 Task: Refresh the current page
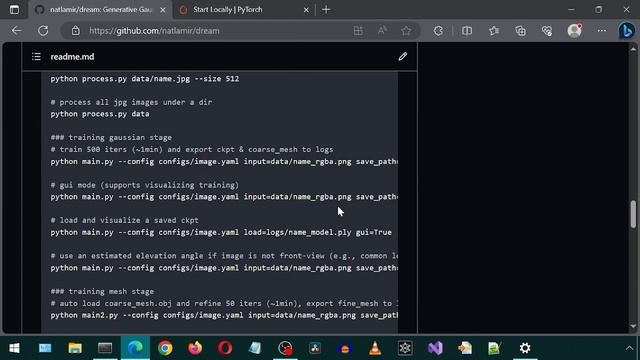point(43,31)
